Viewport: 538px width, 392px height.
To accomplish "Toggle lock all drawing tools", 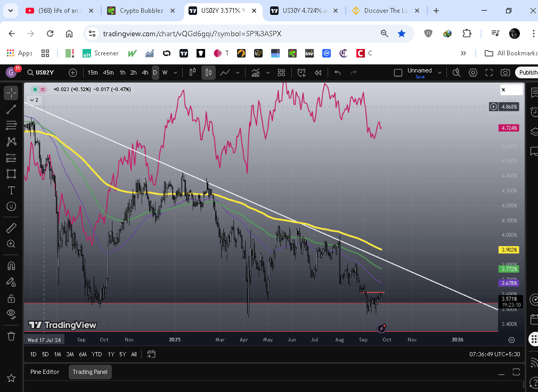I will coord(11,298).
